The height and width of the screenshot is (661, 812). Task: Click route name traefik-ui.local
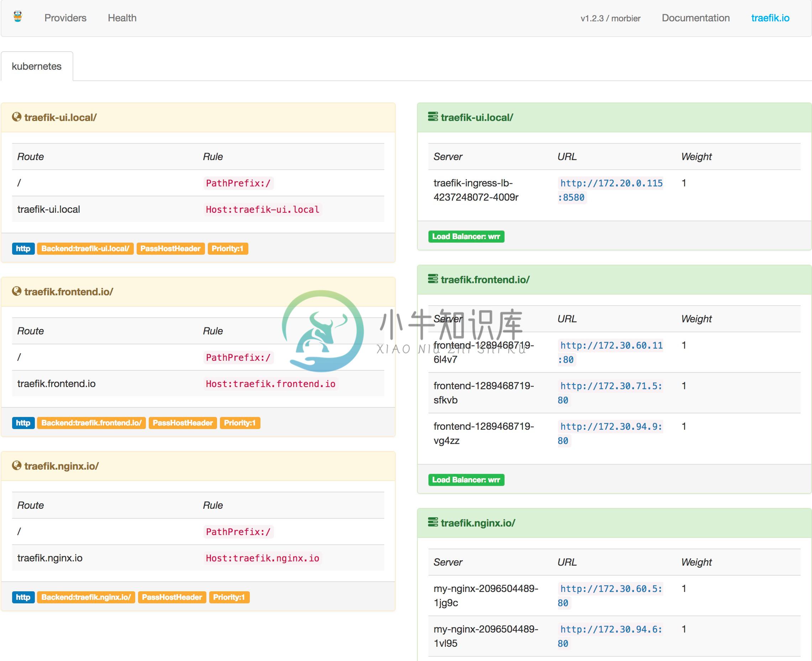[49, 210]
